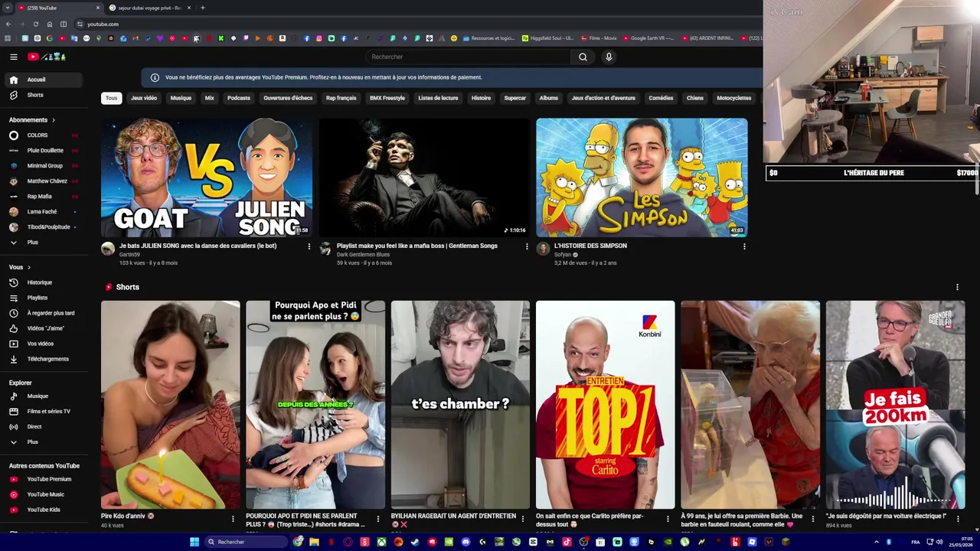The height and width of the screenshot is (551, 980).
Task: Open options for JULIEN SONG video
Action: click(x=309, y=246)
